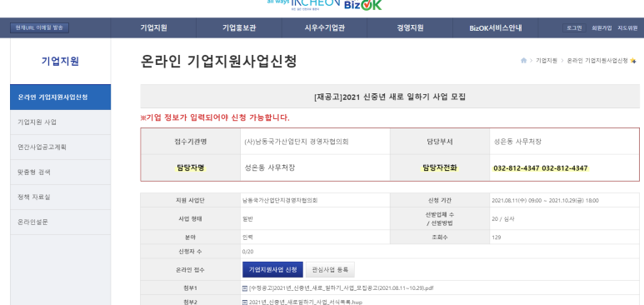This screenshot has height=305, width=644.
Task: Click the PDF file icon in 첨부1 row
Action: [x=245, y=288]
